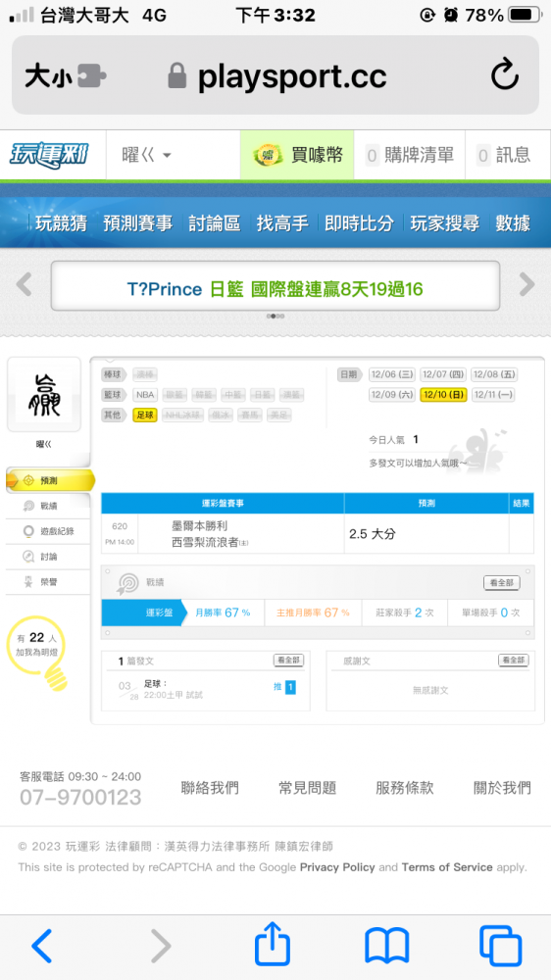Tap the 玩運彩 site logo
Image resolution: width=551 pixels, height=980 pixels.
coord(49,155)
